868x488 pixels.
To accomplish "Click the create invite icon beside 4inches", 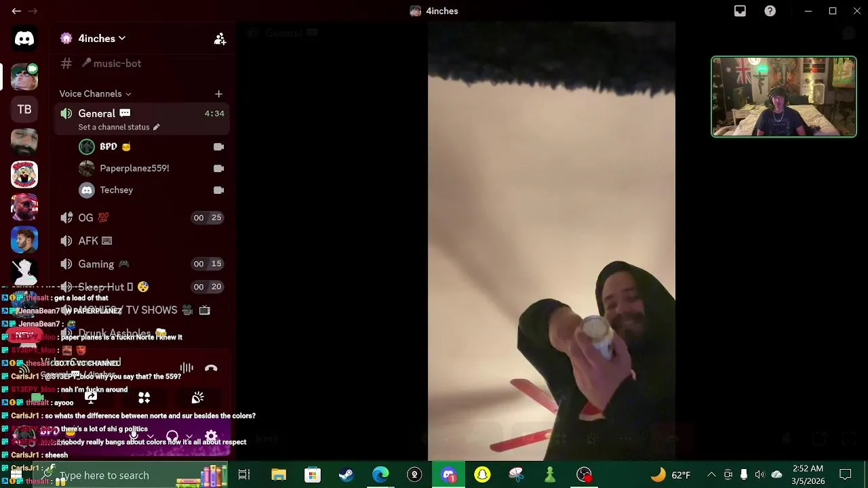I will pos(220,39).
